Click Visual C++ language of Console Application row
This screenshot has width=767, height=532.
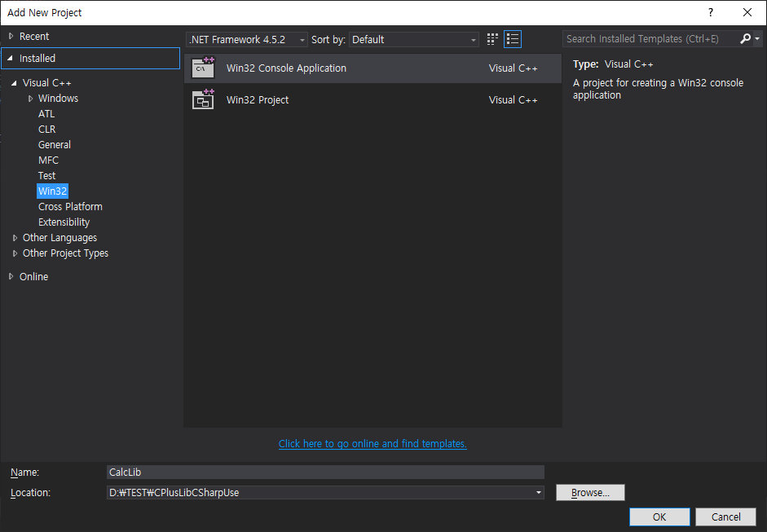click(x=514, y=68)
